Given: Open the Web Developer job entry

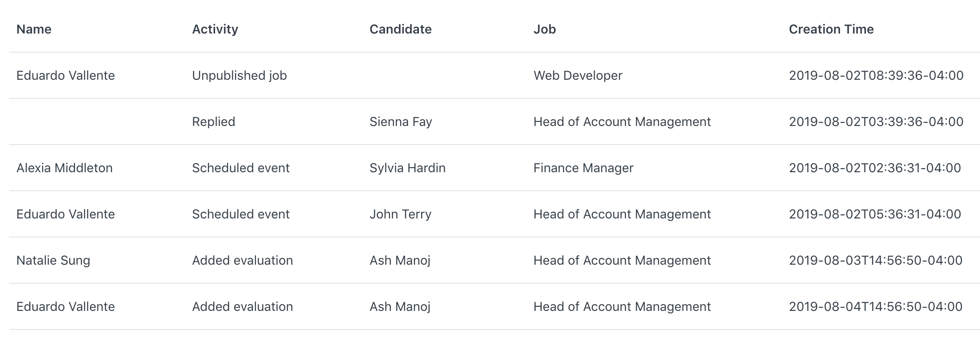Looking at the screenshot, I should [578, 76].
